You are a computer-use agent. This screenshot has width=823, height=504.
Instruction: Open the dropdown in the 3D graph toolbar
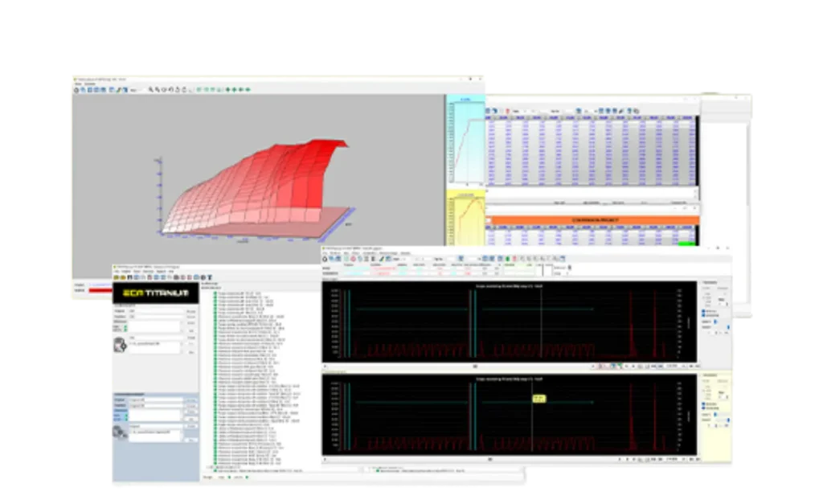136,89
